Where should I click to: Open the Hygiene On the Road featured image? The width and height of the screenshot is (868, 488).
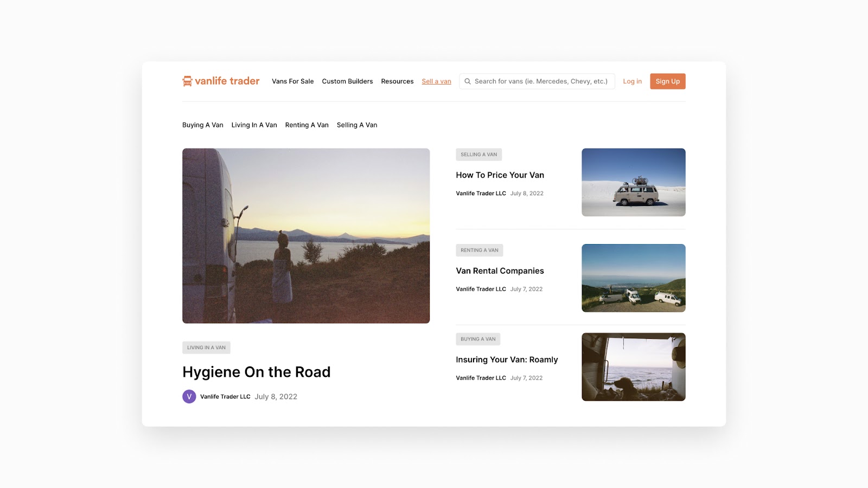coord(306,236)
